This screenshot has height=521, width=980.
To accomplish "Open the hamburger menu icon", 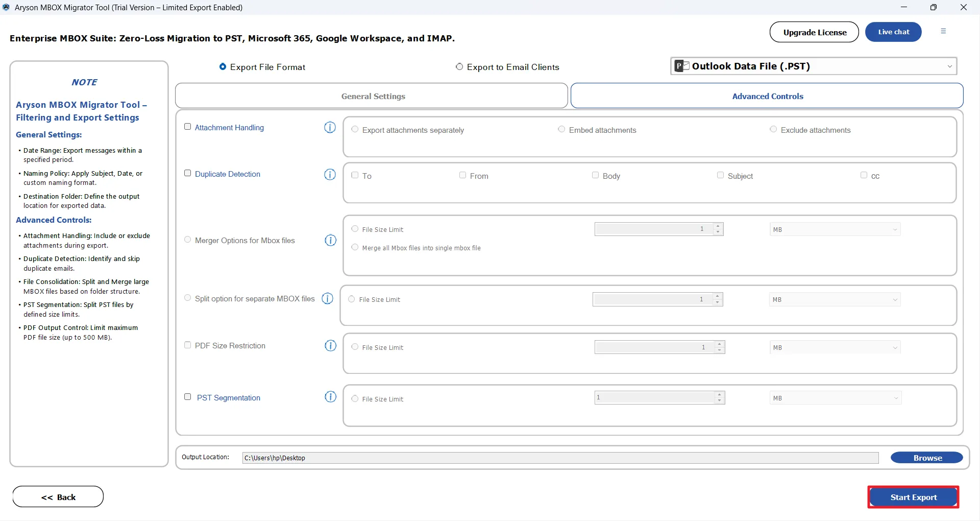I will tap(943, 31).
